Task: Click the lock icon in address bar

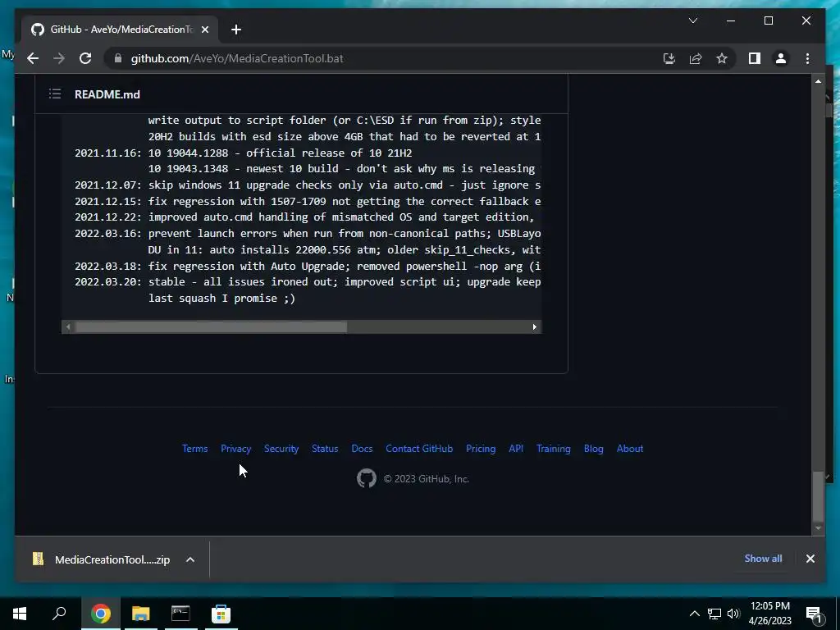Action: (118, 58)
